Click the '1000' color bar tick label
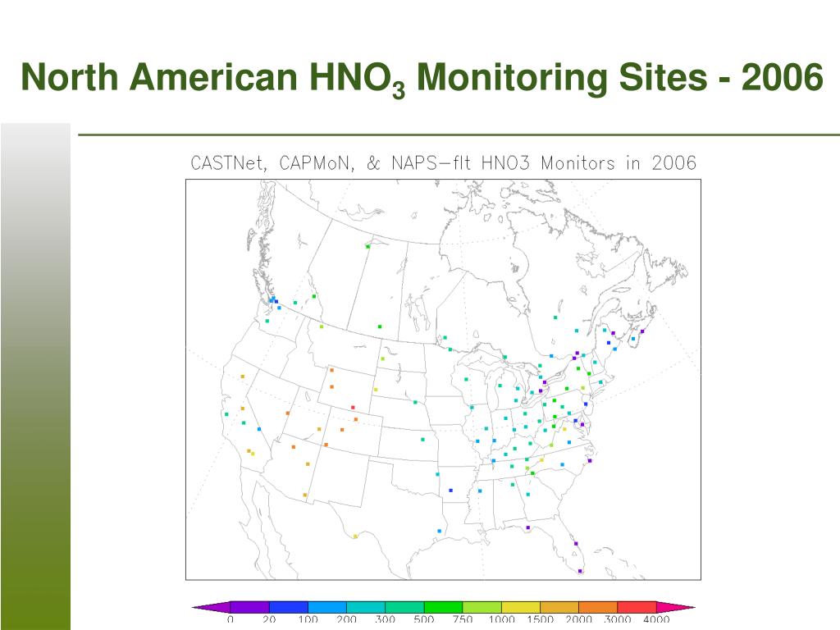 [501, 620]
